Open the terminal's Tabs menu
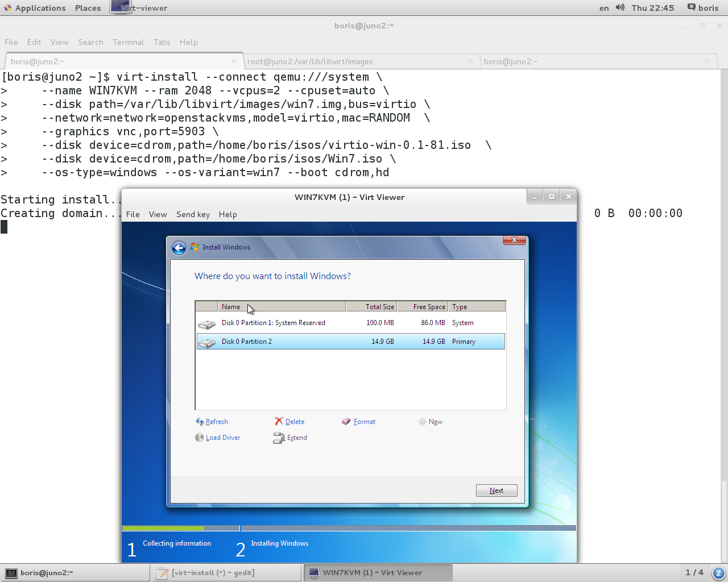This screenshot has width=728, height=582. tap(162, 42)
